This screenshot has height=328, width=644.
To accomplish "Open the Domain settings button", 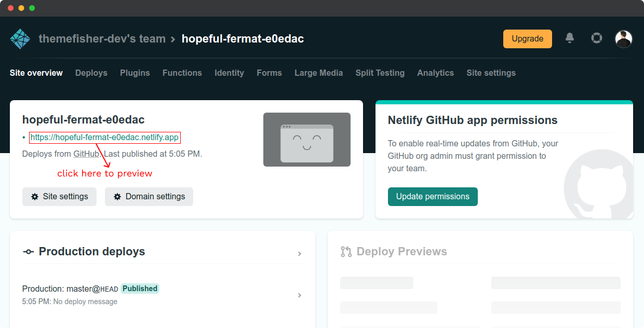I will tap(149, 197).
